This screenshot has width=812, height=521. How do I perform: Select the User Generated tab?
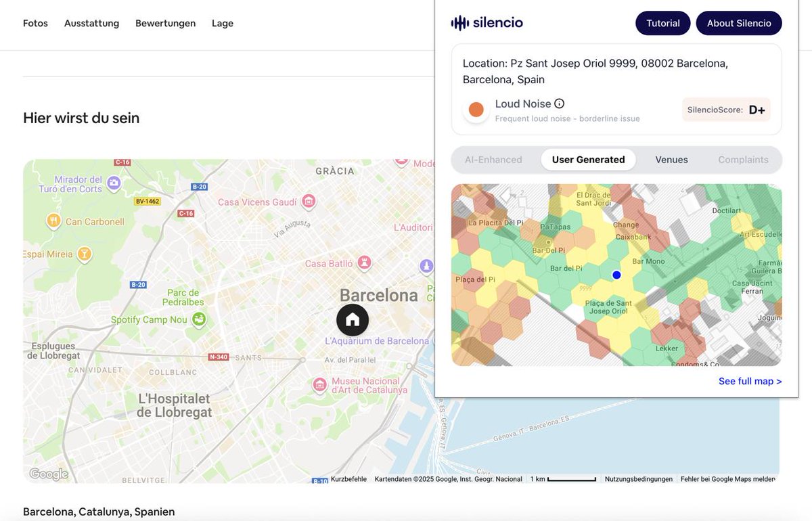point(589,160)
